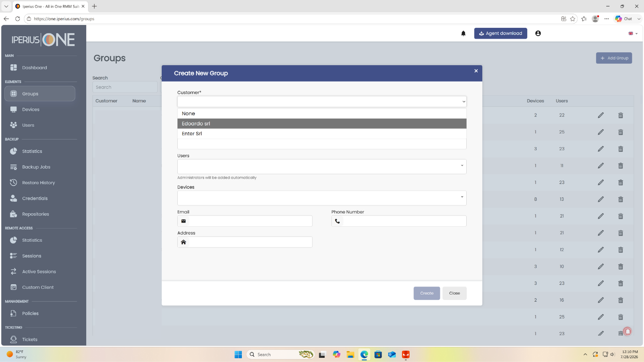
Task: Click the Remote Access Statistics icon
Action: click(14, 240)
